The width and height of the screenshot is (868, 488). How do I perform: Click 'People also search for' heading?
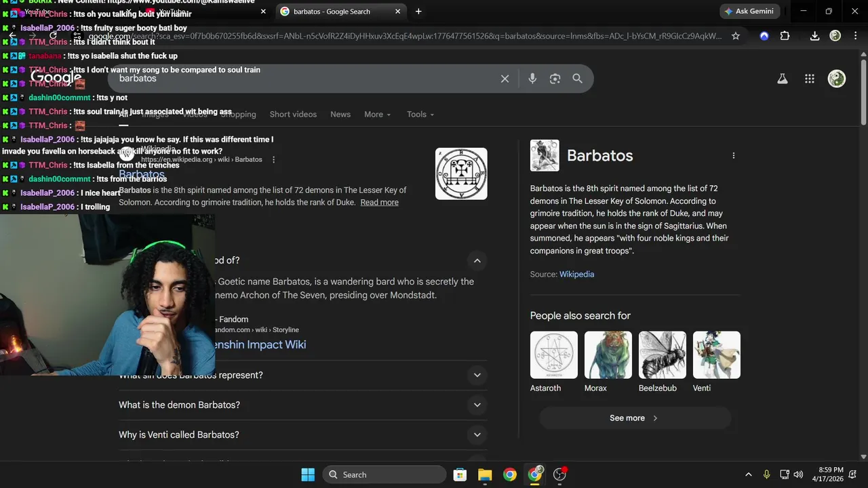pos(580,316)
